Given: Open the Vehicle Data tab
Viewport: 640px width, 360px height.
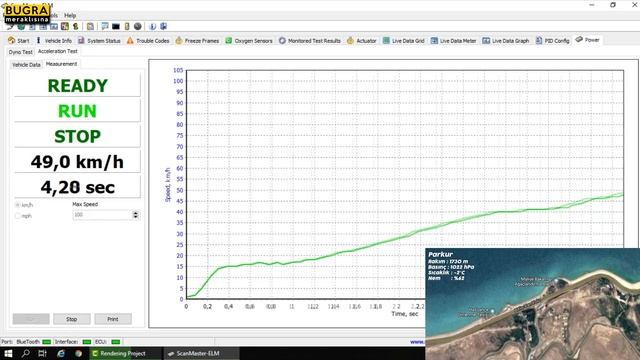Looking at the screenshot, I should [x=26, y=64].
